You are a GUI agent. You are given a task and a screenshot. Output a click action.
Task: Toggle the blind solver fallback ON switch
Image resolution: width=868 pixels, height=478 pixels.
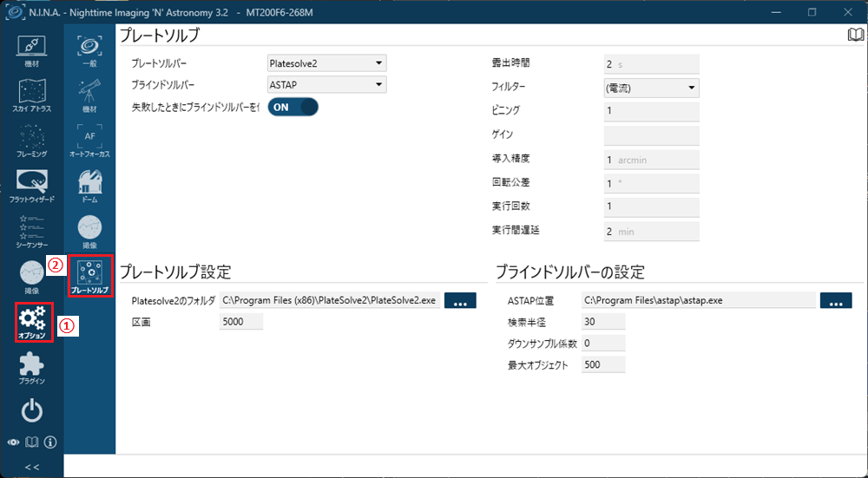pyautogui.click(x=293, y=107)
